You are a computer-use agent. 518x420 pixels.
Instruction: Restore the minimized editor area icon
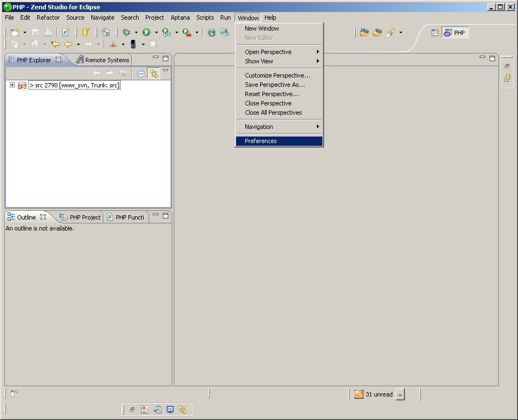pos(507,66)
